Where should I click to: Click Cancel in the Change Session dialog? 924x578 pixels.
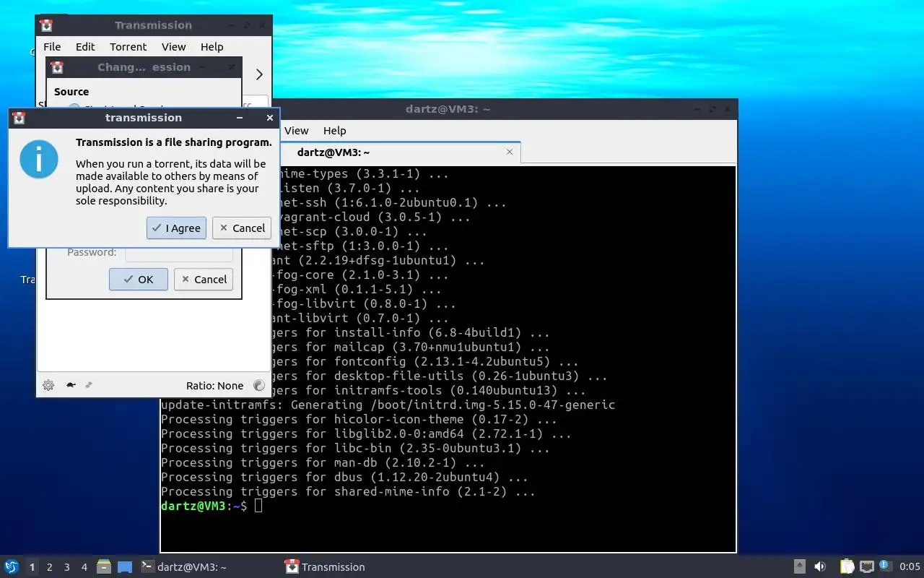click(x=204, y=280)
